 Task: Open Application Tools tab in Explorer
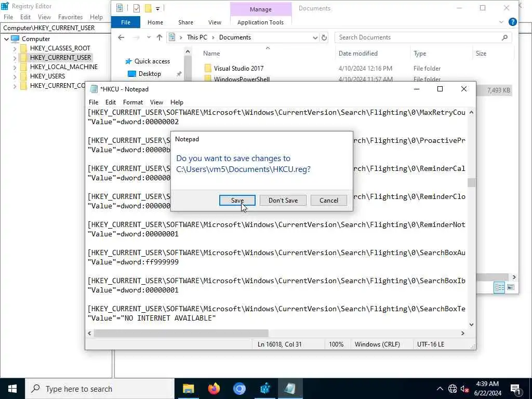point(260,22)
